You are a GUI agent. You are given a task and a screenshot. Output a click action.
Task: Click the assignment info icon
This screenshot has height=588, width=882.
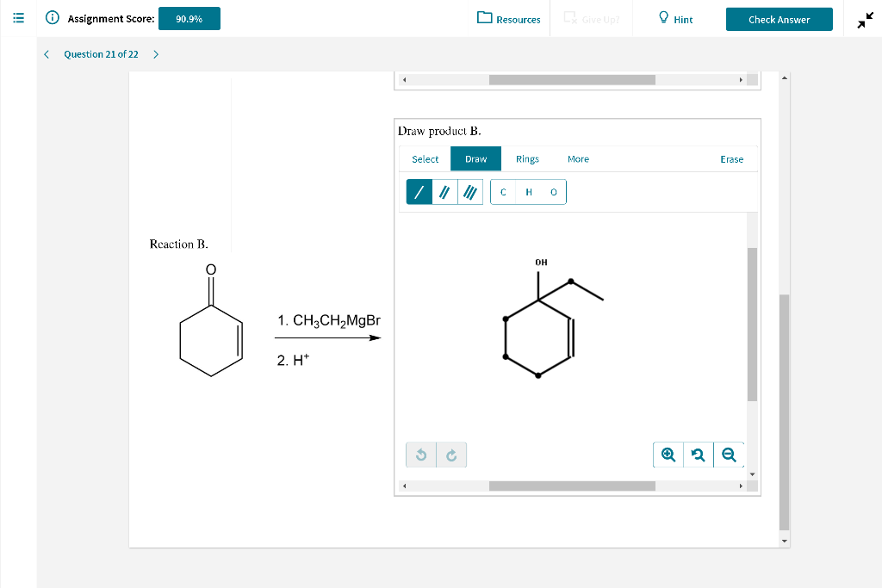tap(53, 18)
